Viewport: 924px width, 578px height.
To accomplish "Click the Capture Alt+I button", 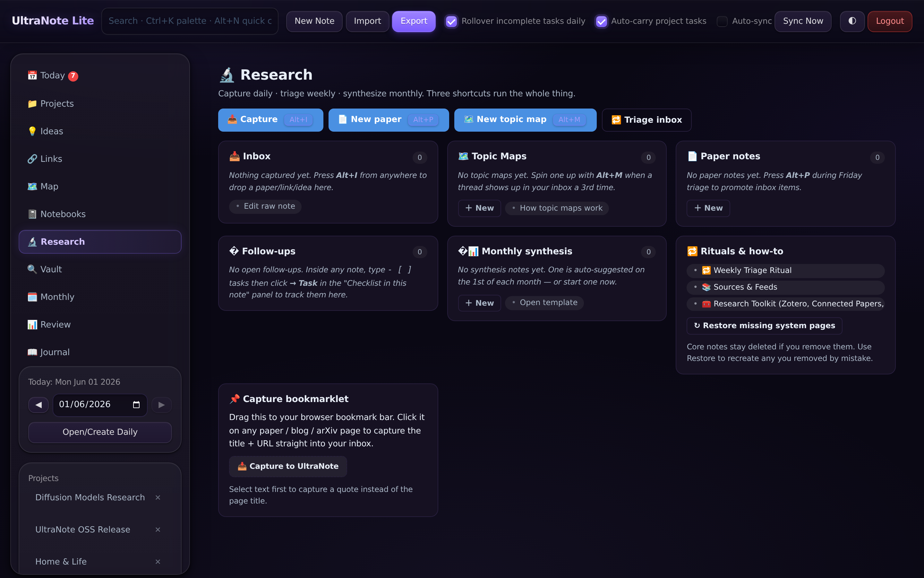I will [x=271, y=120].
